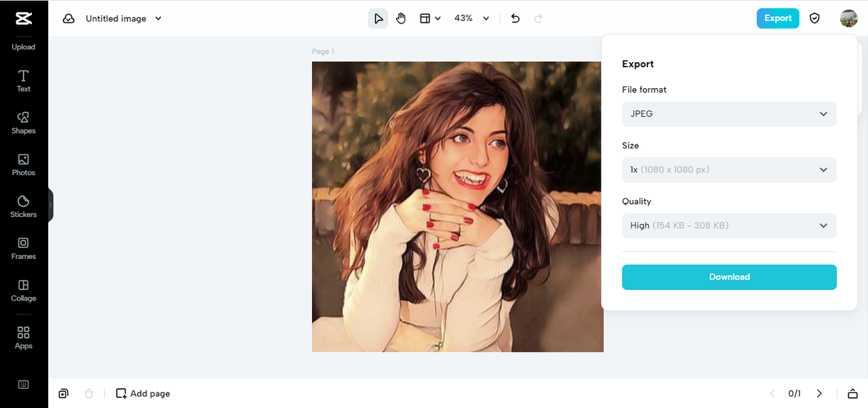Open the layers panel icon at bottom right
This screenshot has height=408, width=868.
point(852,393)
